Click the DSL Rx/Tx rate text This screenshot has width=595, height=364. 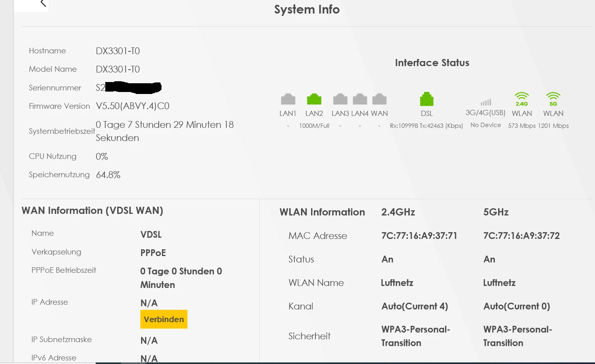426,126
